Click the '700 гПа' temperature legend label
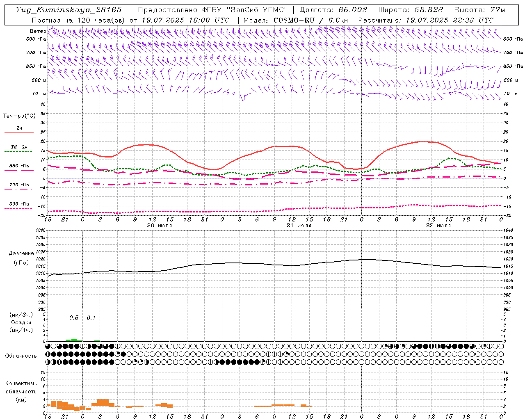 [x=19, y=185]
